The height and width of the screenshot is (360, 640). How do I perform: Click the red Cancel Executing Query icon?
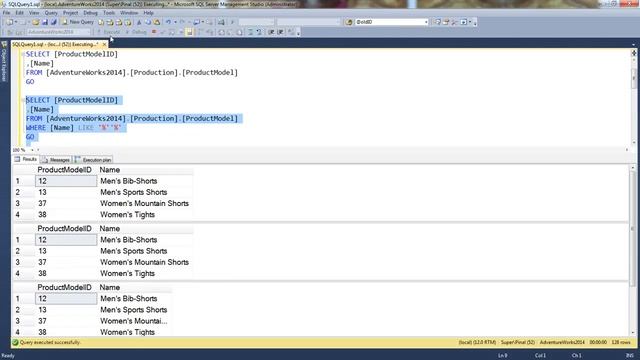pos(154,32)
